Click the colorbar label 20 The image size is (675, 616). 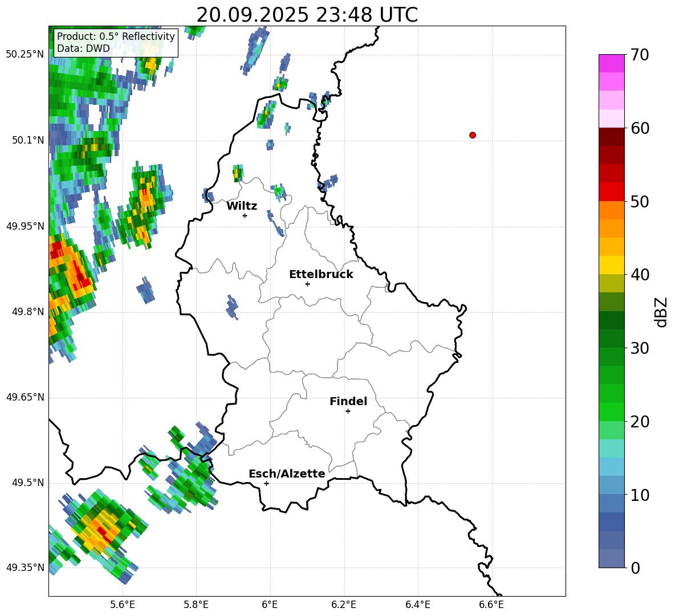(640, 421)
